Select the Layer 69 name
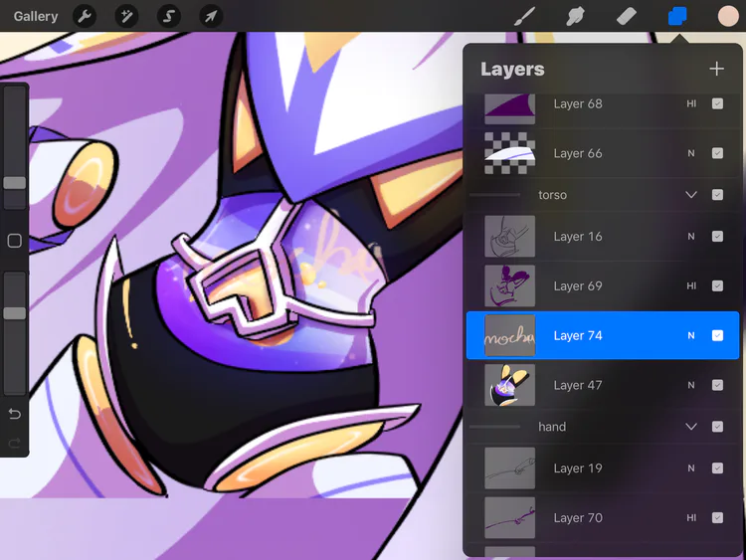 pos(578,285)
